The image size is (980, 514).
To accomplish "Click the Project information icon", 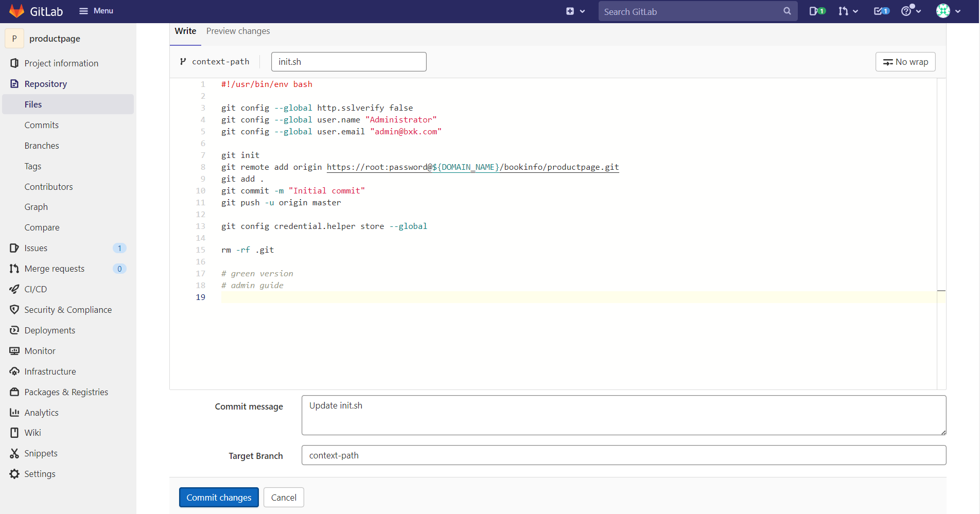I will pos(14,63).
